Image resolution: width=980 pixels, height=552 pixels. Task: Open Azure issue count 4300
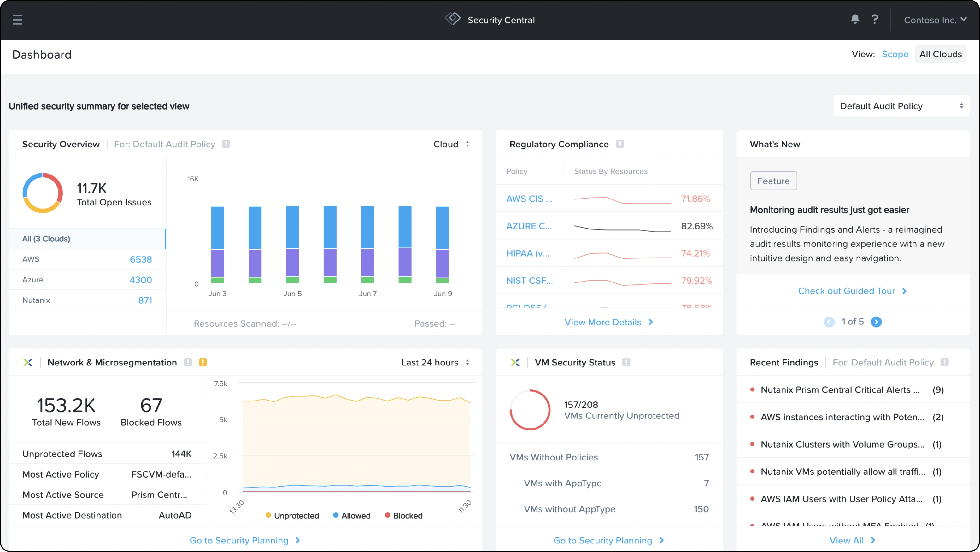(x=141, y=280)
